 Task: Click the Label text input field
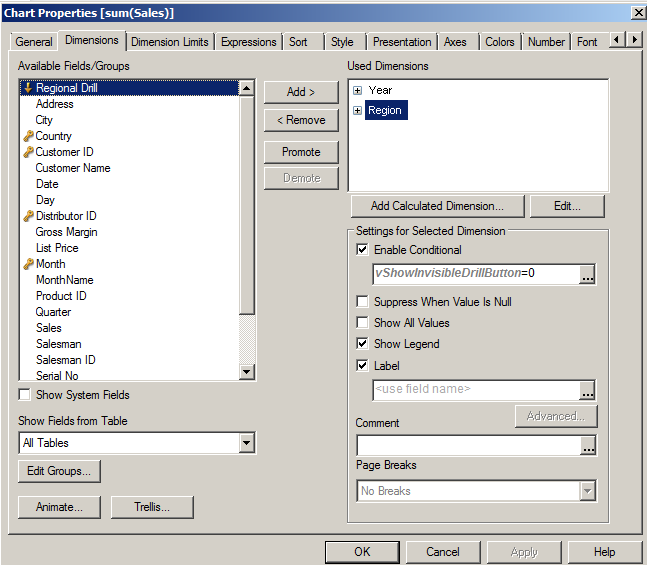pyautogui.click(x=476, y=390)
